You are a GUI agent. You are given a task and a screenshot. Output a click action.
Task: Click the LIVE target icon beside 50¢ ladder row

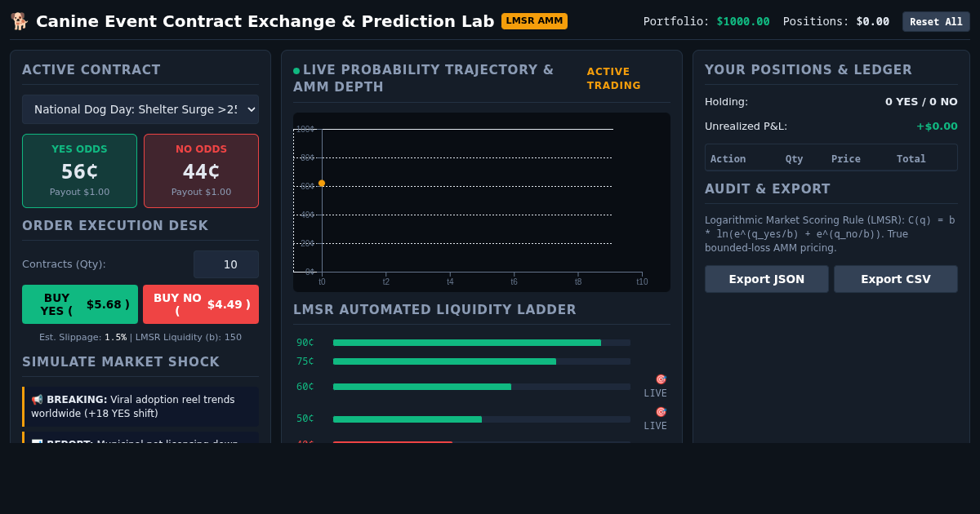[661, 412]
